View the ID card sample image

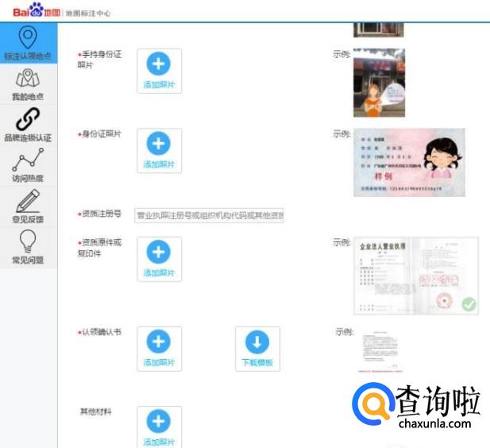[x=409, y=162]
